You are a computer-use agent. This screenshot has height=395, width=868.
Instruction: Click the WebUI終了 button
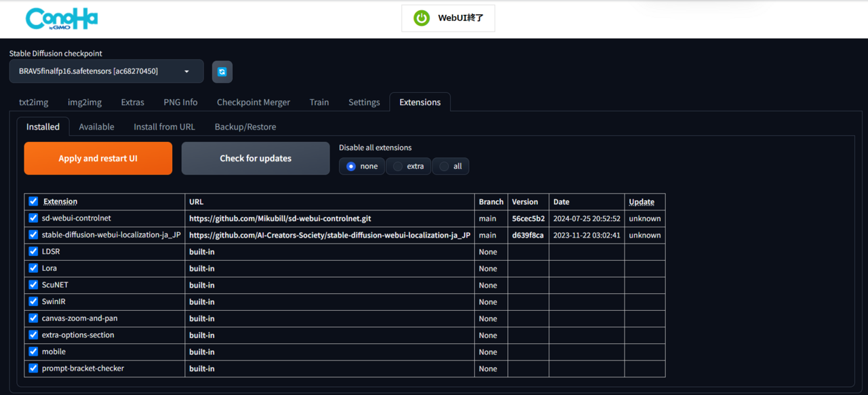(448, 18)
